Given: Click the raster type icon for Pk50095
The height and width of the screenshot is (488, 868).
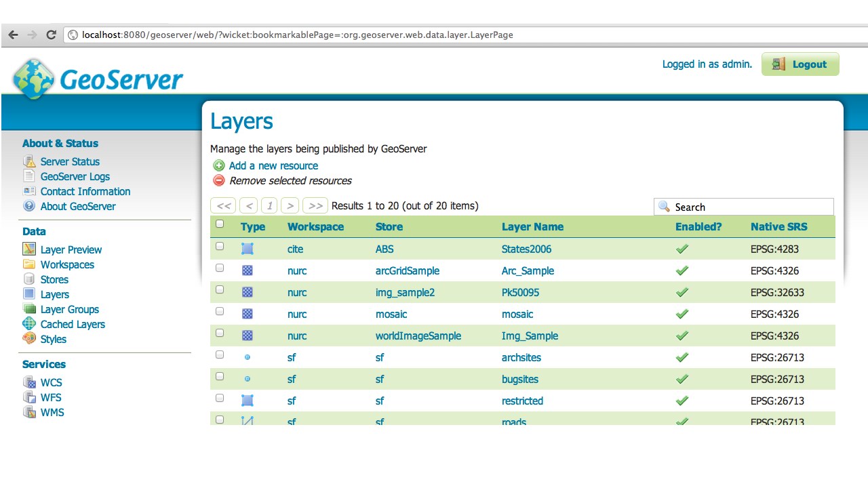Looking at the screenshot, I should [x=248, y=292].
